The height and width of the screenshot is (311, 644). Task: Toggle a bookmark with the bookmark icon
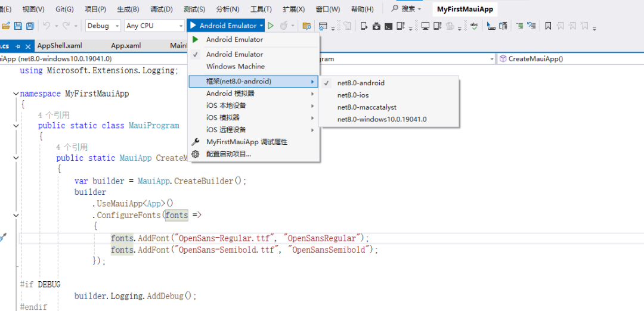548,26
